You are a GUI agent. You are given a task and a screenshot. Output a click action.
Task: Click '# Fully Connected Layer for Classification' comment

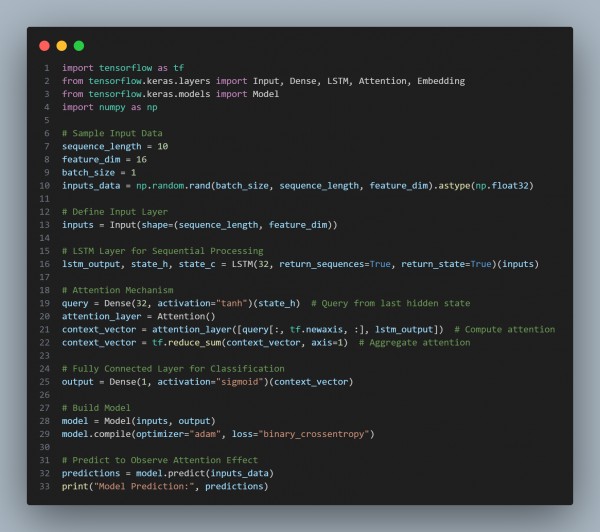173,369
